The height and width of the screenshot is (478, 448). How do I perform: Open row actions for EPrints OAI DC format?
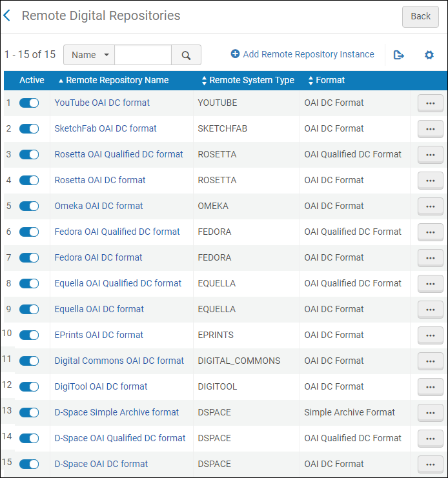tap(431, 335)
